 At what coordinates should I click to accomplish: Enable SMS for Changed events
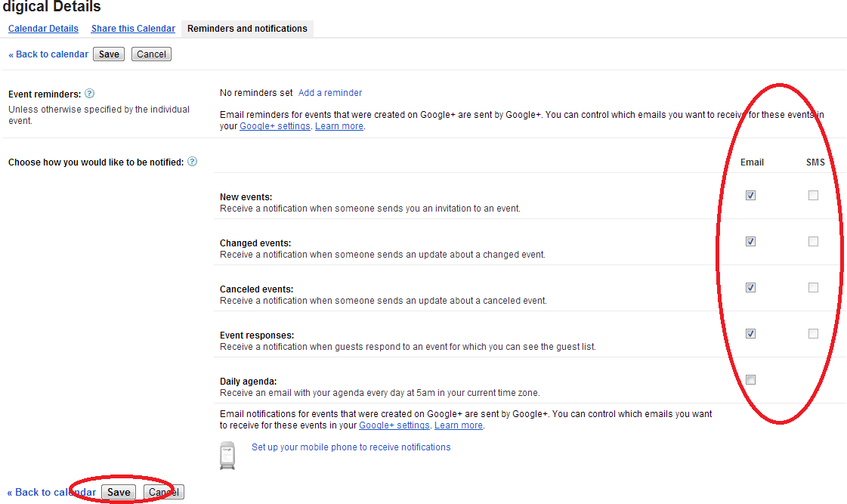coord(813,242)
